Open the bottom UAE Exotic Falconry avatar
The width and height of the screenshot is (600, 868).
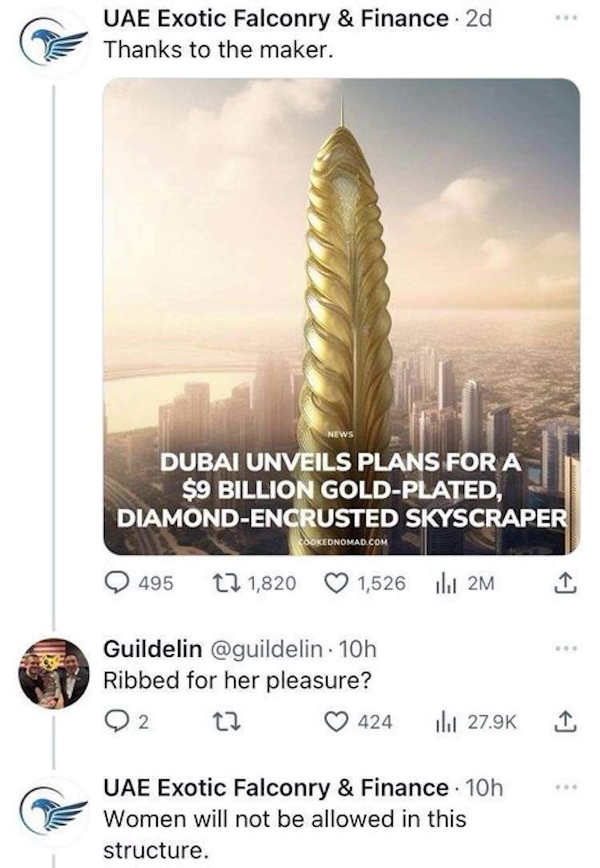(54, 812)
